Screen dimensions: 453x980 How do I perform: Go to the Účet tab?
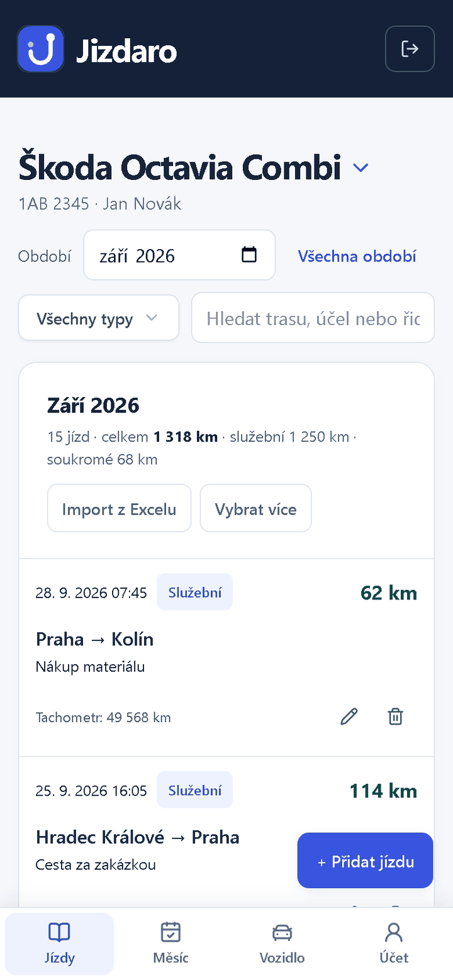point(394,944)
